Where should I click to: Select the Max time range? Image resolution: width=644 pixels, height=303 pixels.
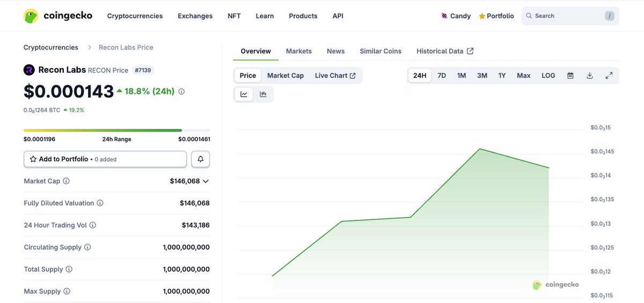tap(524, 76)
